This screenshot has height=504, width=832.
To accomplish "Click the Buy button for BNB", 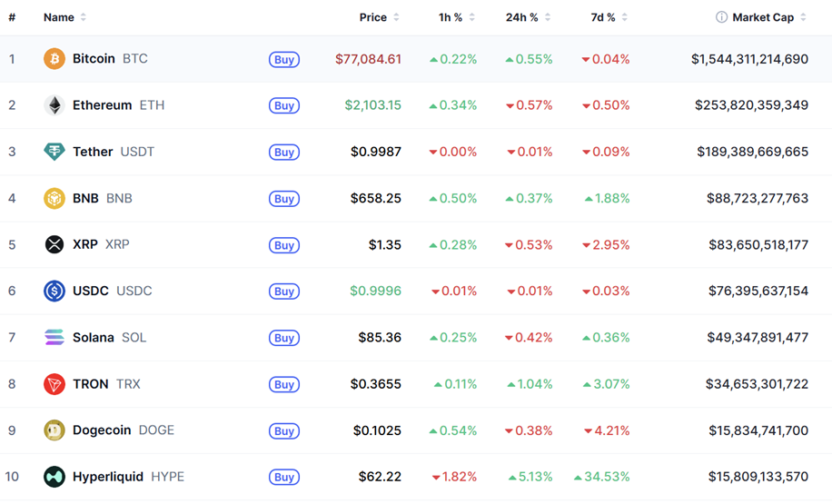I will coord(284,199).
